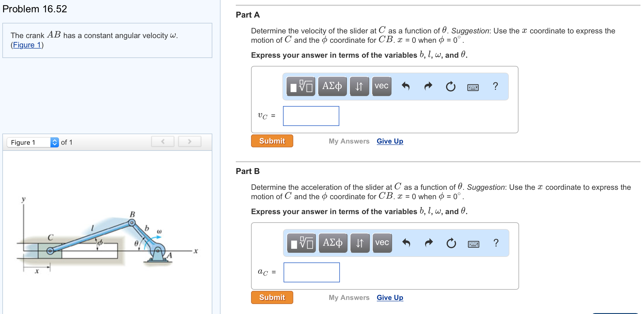Click the previous figure chevron
The height and width of the screenshot is (314, 644).
click(x=162, y=141)
